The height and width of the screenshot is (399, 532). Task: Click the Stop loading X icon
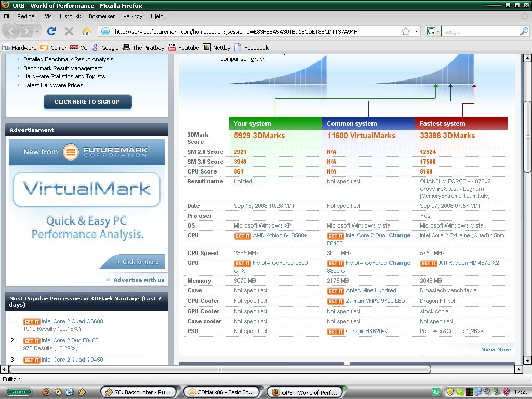click(69, 32)
